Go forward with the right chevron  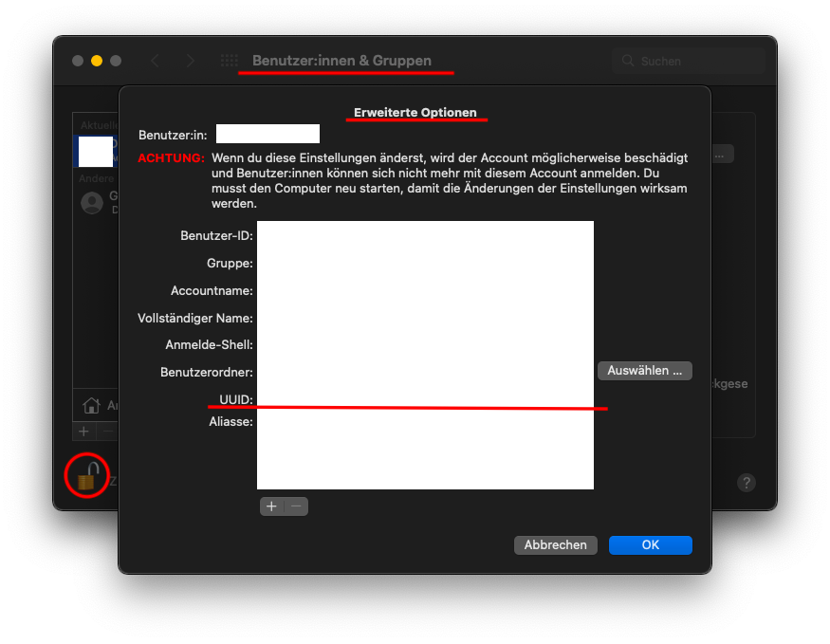click(x=191, y=61)
